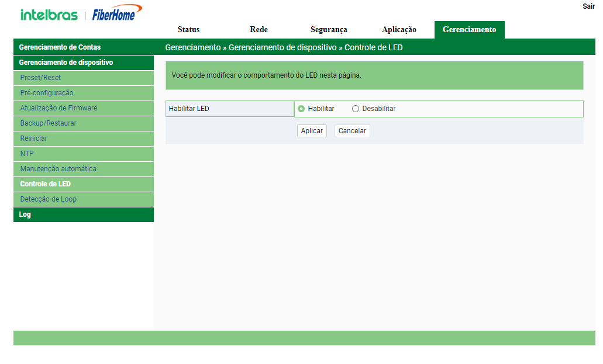Select the Desabilitar radio button
This screenshot has height=364, width=603.
pos(356,109)
